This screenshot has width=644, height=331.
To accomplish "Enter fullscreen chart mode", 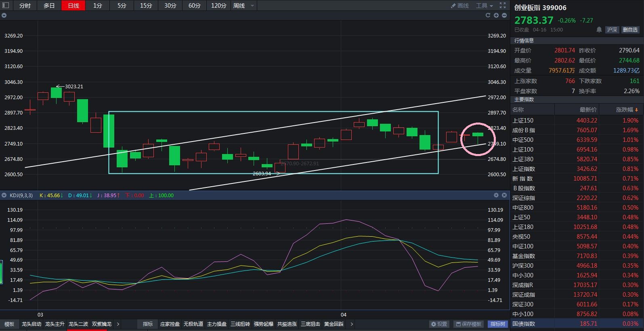I will click(x=503, y=5).
